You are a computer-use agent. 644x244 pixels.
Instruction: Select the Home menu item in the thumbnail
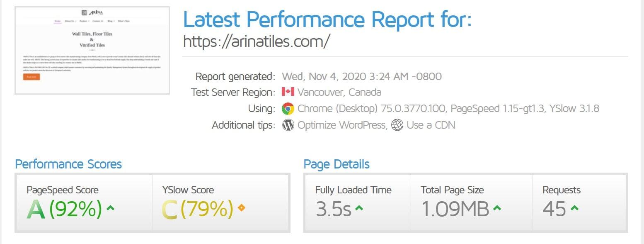click(58, 21)
